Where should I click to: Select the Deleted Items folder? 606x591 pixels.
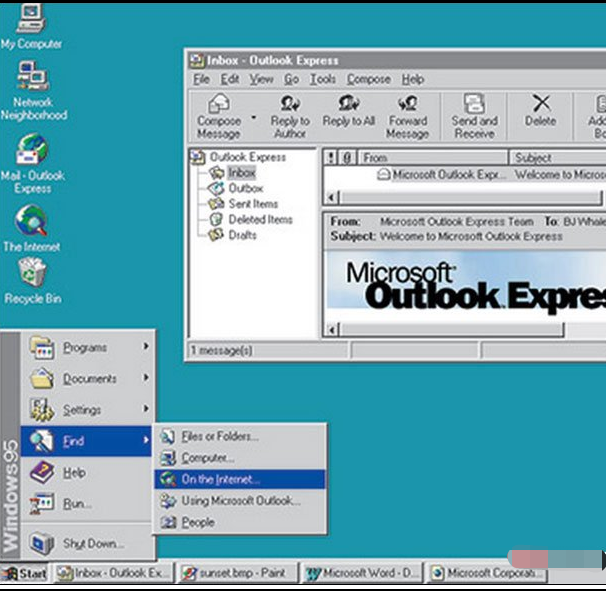click(250, 220)
